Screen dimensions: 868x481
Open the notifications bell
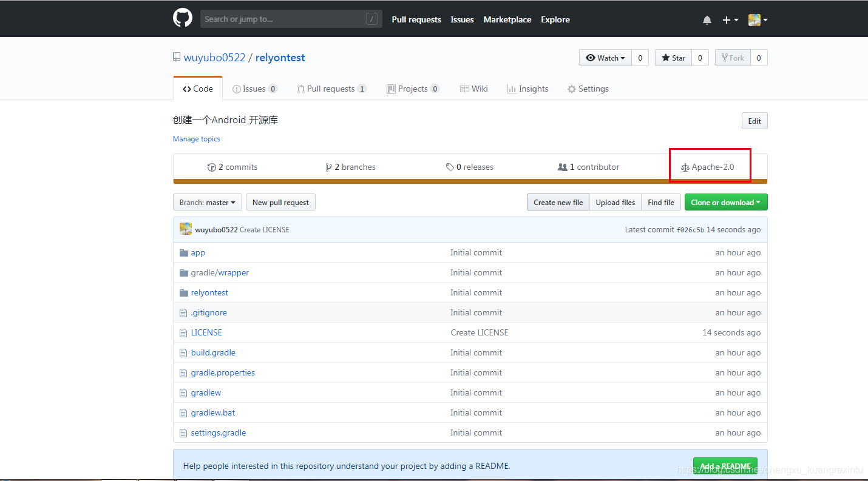(707, 20)
